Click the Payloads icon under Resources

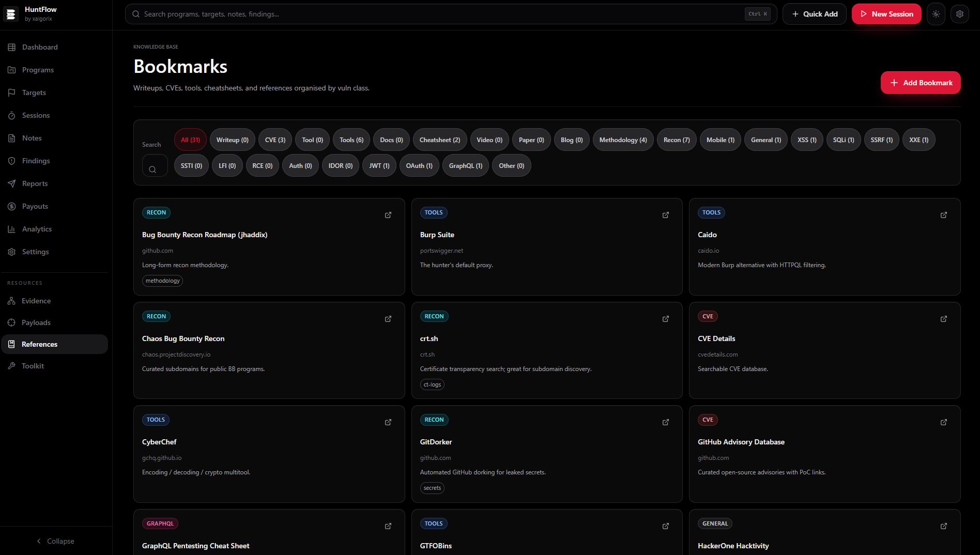tap(11, 322)
